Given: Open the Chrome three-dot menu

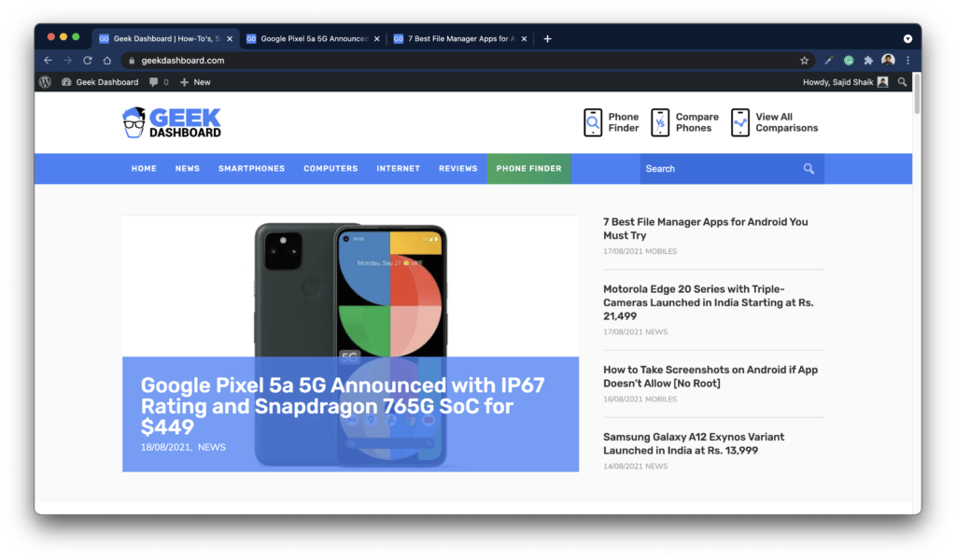Looking at the screenshot, I should [x=907, y=61].
